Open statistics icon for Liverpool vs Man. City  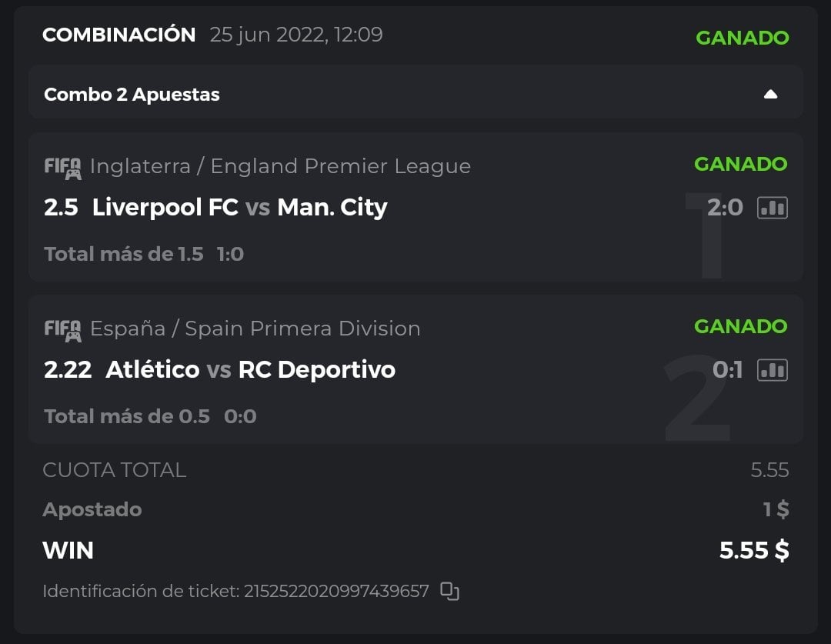(x=773, y=207)
